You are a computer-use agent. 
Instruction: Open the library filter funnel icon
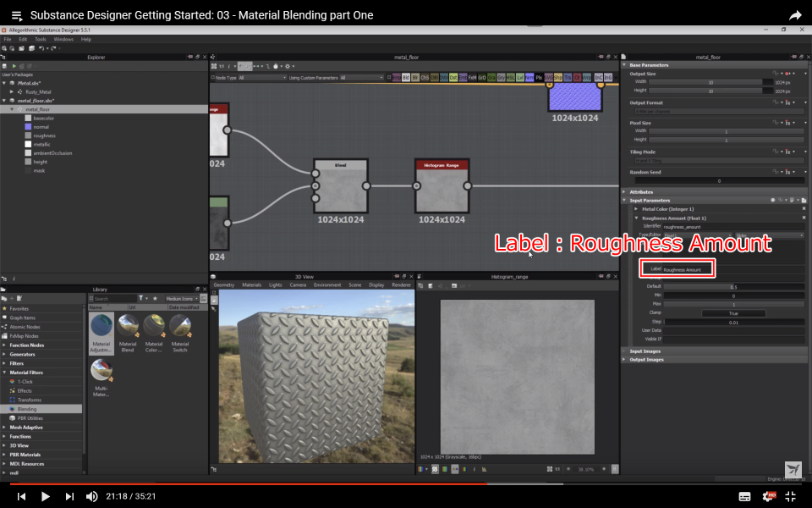click(x=141, y=299)
